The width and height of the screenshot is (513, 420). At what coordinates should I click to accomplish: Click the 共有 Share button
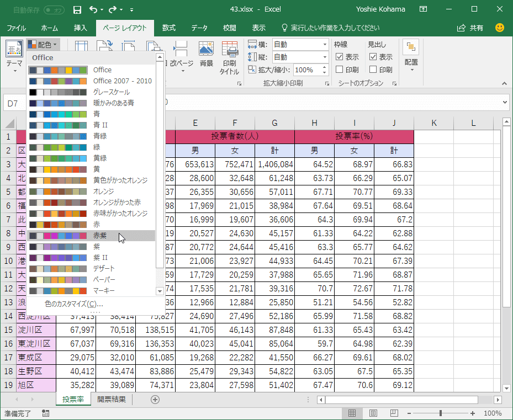pyautogui.click(x=470, y=28)
